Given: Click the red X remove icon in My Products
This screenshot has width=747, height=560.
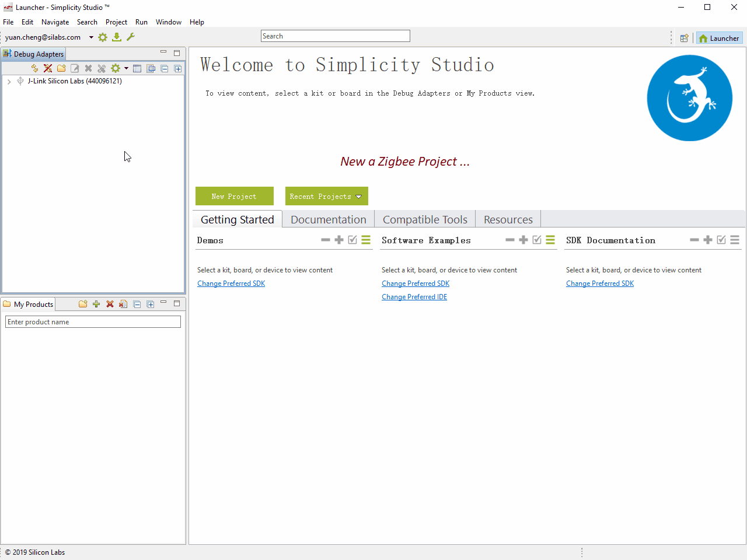Looking at the screenshot, I should [110, 304].
